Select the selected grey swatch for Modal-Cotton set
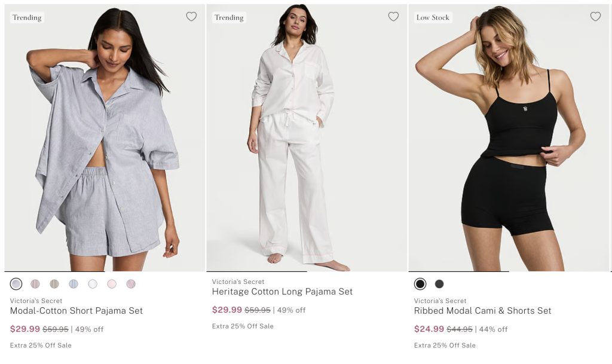This screenshot has width=612, height=364. tap(16, 284)
